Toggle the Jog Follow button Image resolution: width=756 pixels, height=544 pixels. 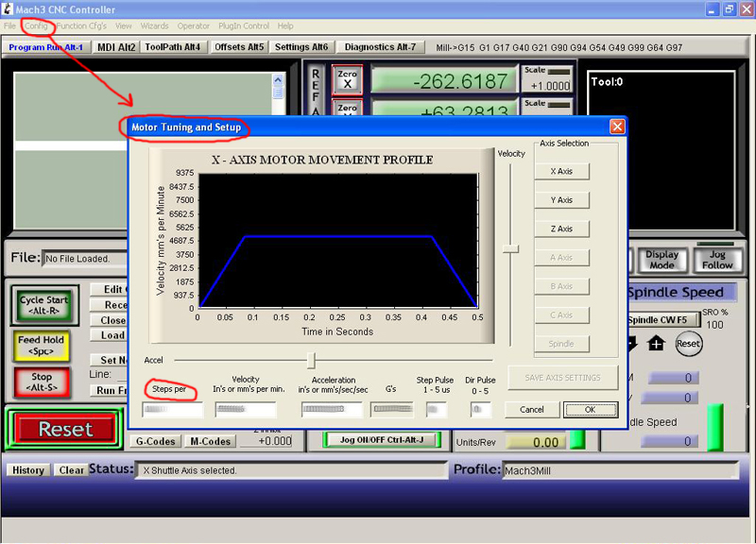click(x=717, y=260)
